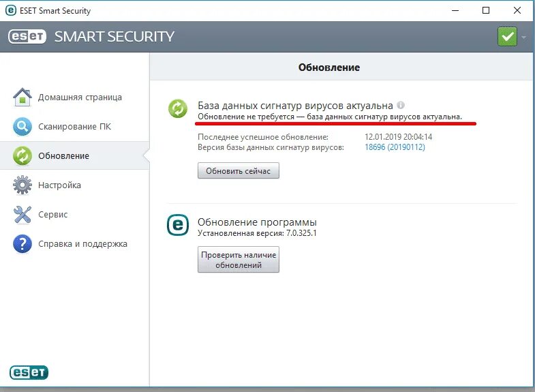Expand the dropdown arrow beside status checkmark
The height and width of the screenshot is (392, 535).
pyautogui.click(x=524, y=37)
